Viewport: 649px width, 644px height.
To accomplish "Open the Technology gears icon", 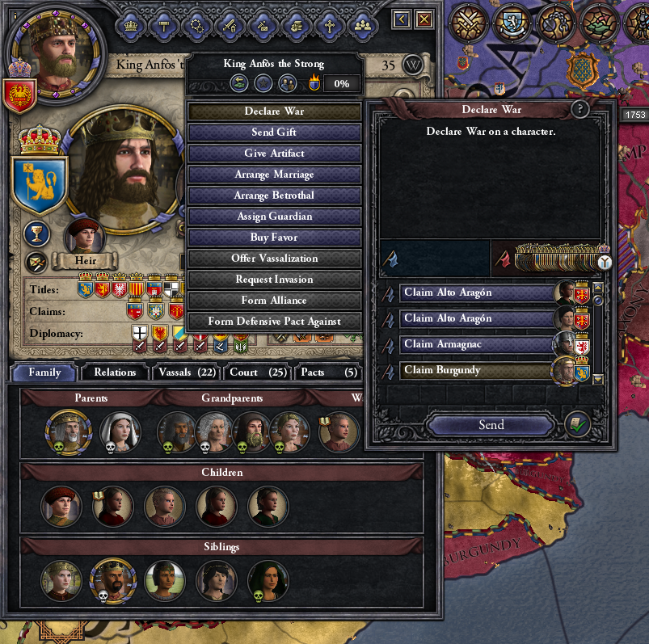I will tap(197, 26).
